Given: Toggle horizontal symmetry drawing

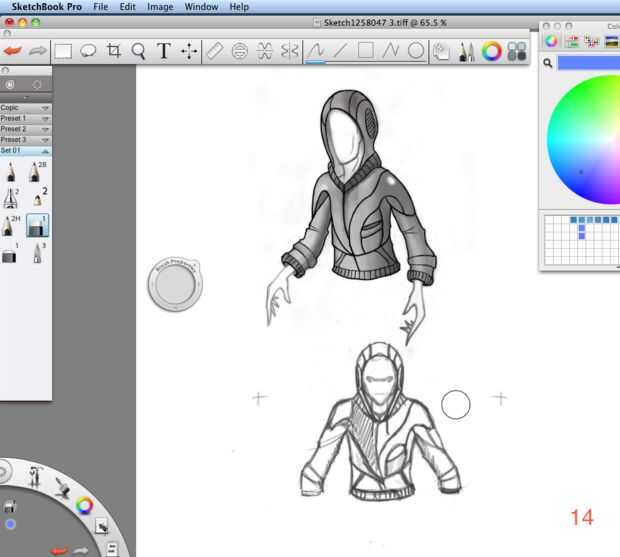Looking at the screenshot, I should coord(265,50).
